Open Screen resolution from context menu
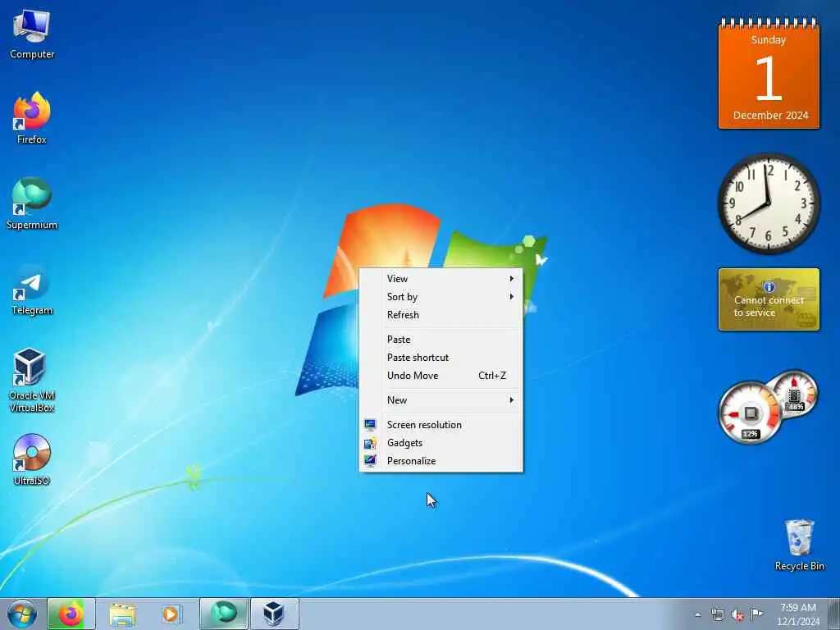The width and height of the screenshot is (840, 630). (441, 425)
